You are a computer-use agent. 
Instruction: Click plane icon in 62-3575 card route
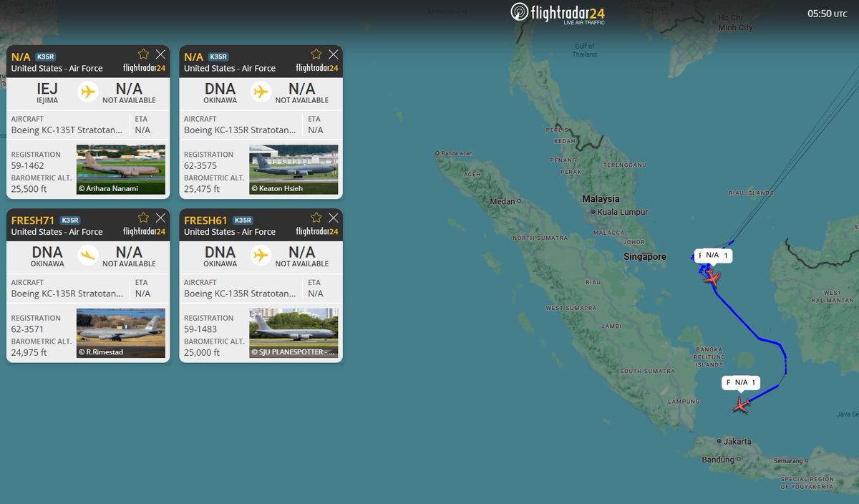[261, 92]
